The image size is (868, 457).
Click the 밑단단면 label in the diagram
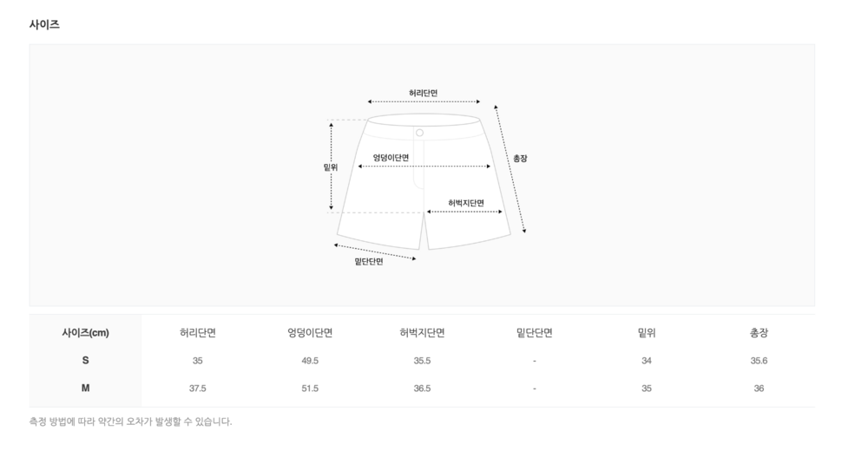click(369, 261)
